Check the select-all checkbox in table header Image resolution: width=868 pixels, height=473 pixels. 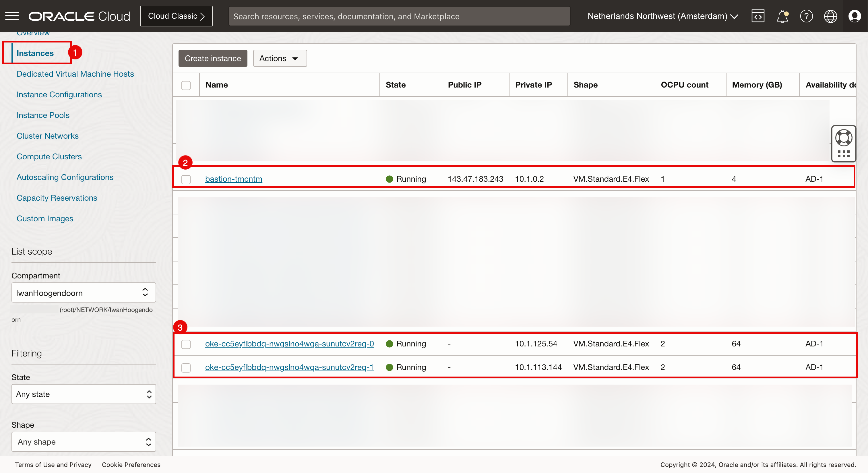coord(186,85)
